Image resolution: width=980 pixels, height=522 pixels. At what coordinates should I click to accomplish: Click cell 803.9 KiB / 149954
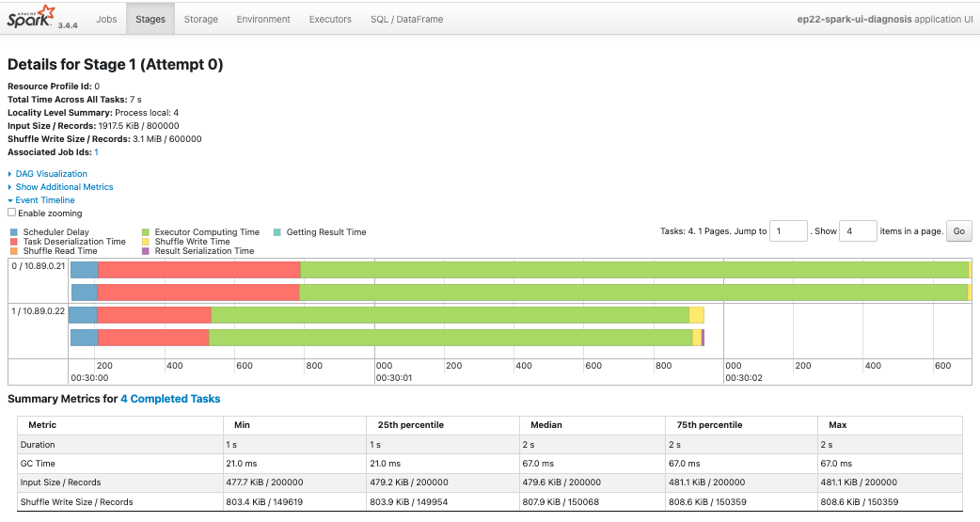(x=409, y=502)
